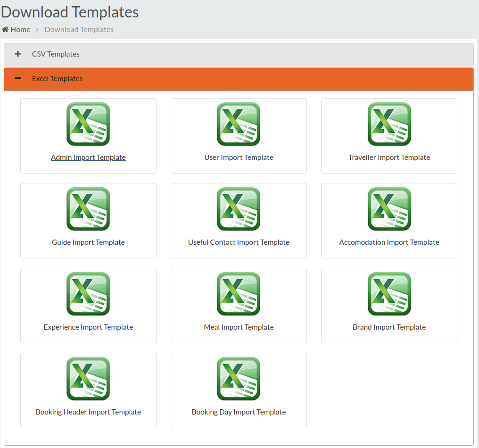Download the Useful Contact Import Template link
479x448 pixels.
239,242
